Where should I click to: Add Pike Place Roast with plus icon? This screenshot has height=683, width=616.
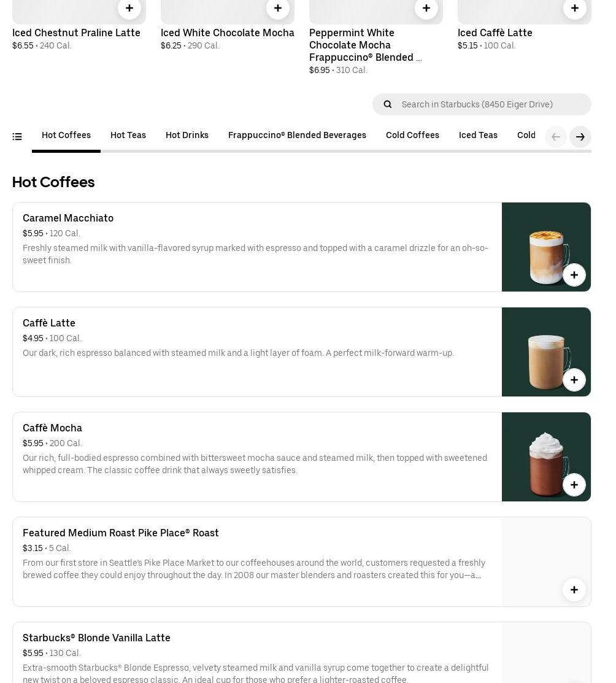pyautogui.click(x=574, y=590)
